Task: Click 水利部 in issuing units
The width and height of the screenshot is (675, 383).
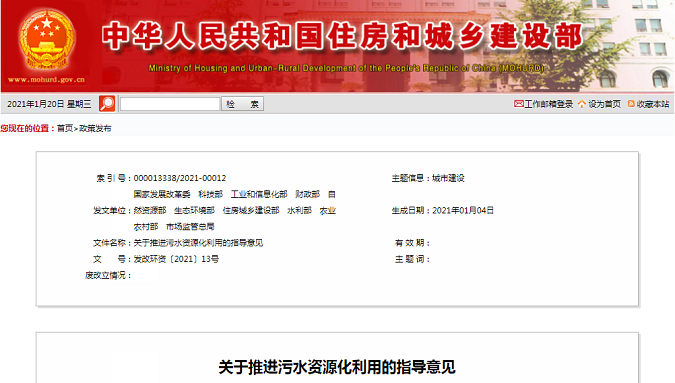Action: click(x=299, y=210)
